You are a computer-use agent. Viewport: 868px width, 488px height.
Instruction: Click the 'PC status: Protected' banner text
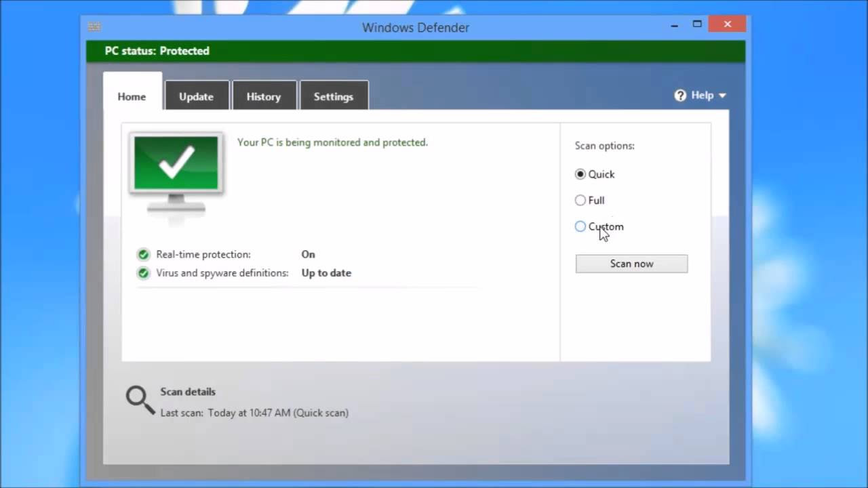coord(157,51)
